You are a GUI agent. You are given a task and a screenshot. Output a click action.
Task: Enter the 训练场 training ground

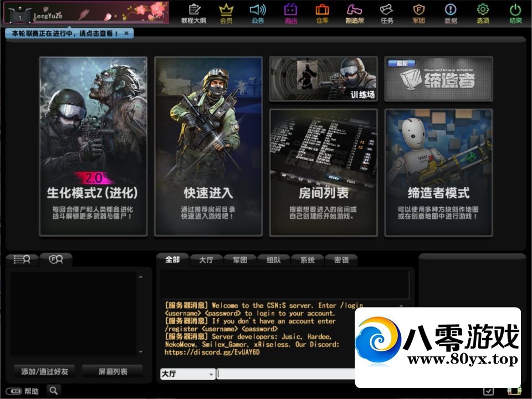323,79
